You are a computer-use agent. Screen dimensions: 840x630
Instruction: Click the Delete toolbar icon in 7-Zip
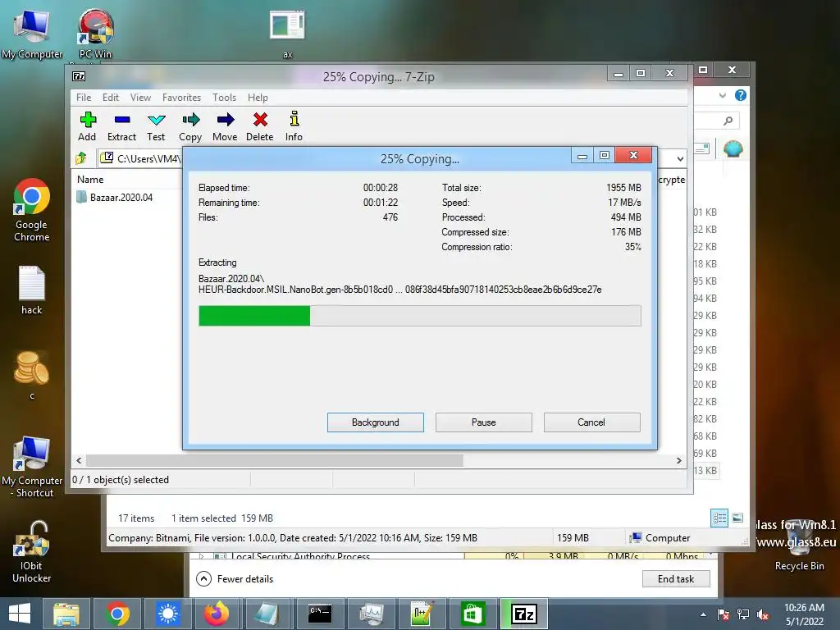(260, 126)
